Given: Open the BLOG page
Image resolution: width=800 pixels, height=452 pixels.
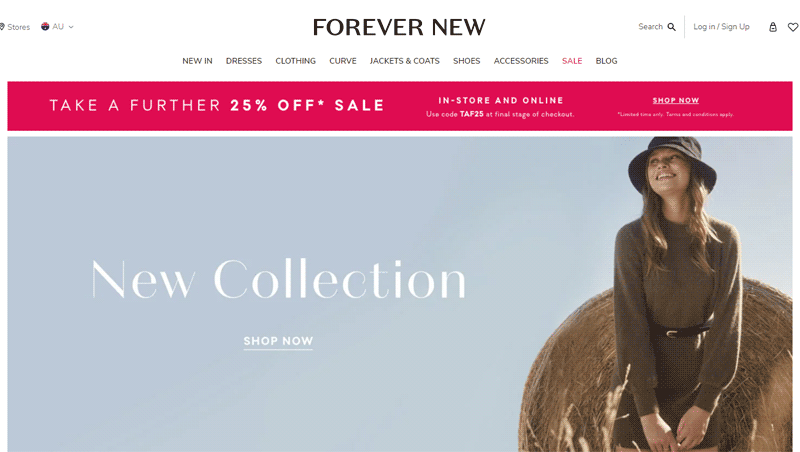Looking at the screenshot, I should [x=606, y=61].
